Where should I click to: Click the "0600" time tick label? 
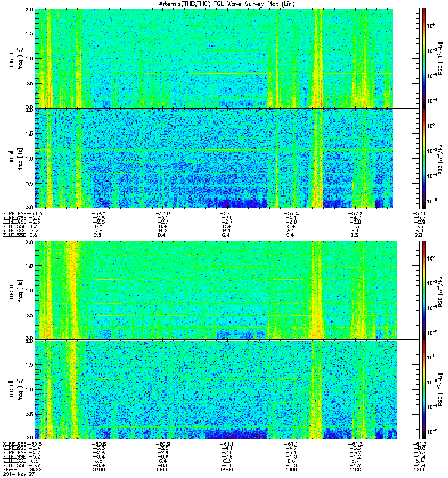(34, 470)
